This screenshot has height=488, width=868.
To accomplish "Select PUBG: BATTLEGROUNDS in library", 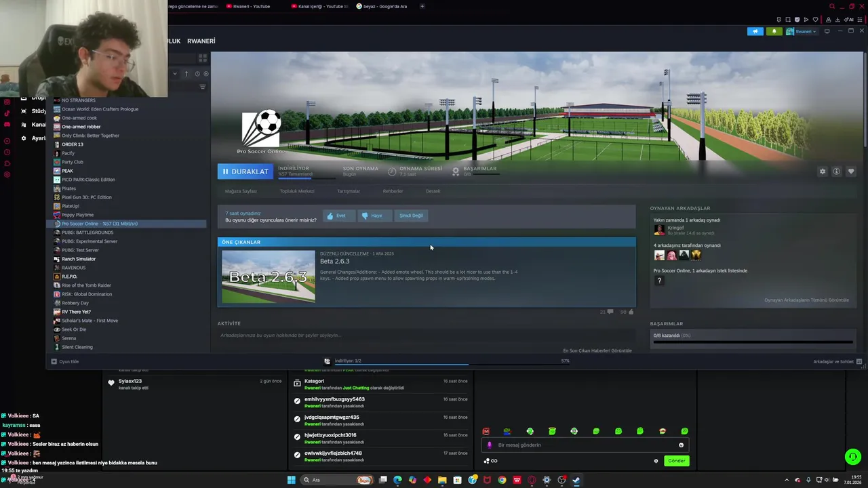I will (87, 232).
